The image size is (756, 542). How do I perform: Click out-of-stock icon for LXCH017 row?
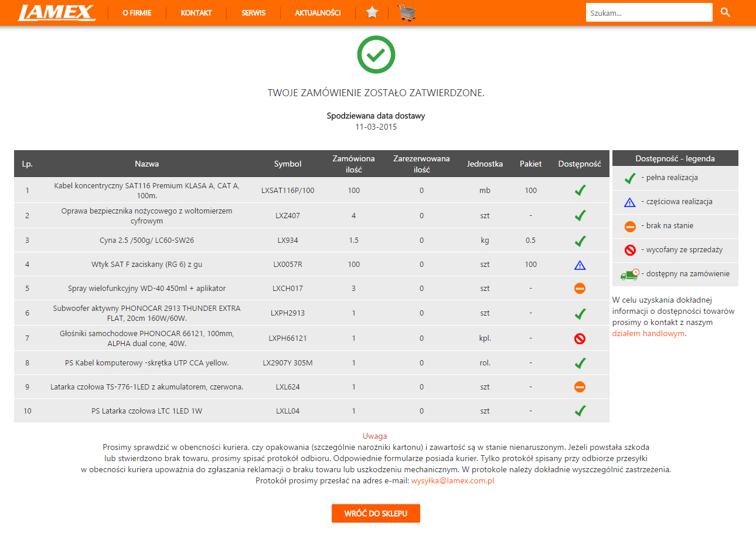coord(580,289)
